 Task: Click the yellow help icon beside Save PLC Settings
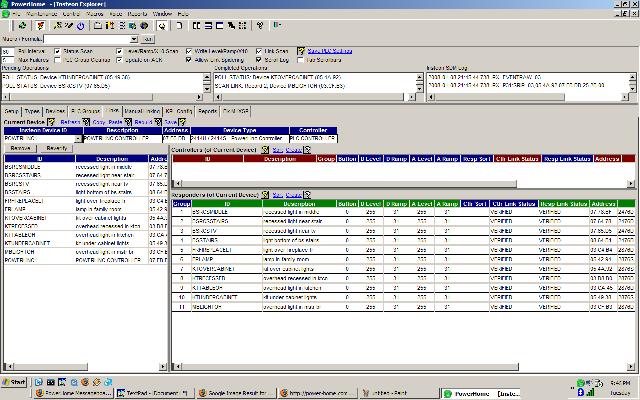click(301, 51)
